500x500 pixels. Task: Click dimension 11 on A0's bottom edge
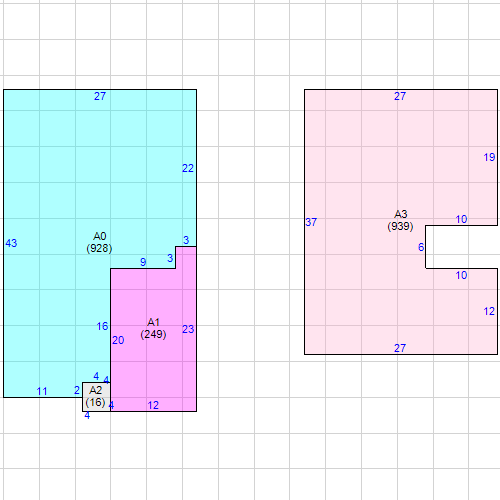pos(42,391)
